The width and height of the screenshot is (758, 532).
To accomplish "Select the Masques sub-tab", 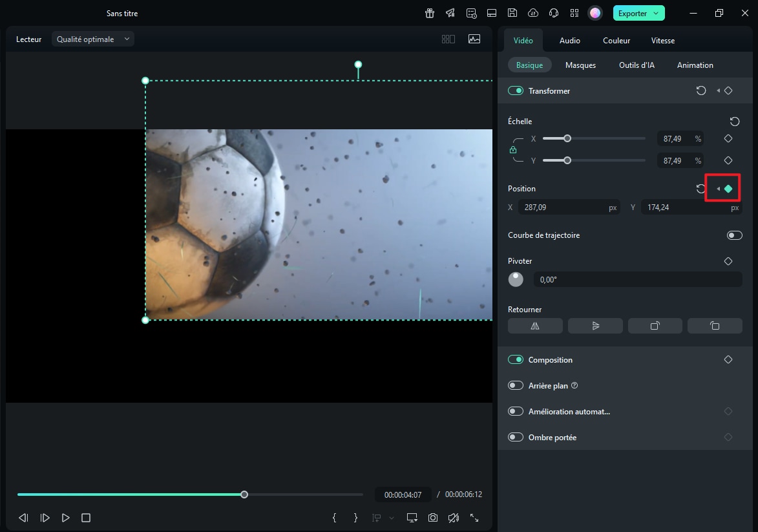I will pyautogui.click(x=580, y=65).
